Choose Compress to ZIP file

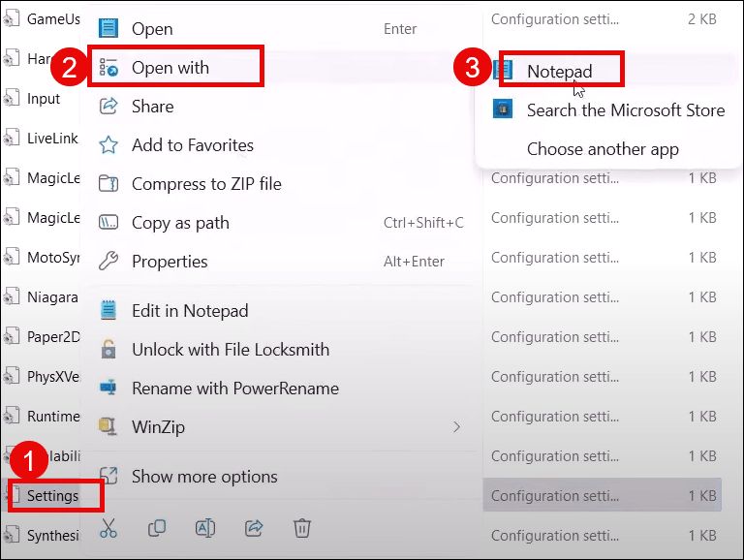tap(206, 184)
